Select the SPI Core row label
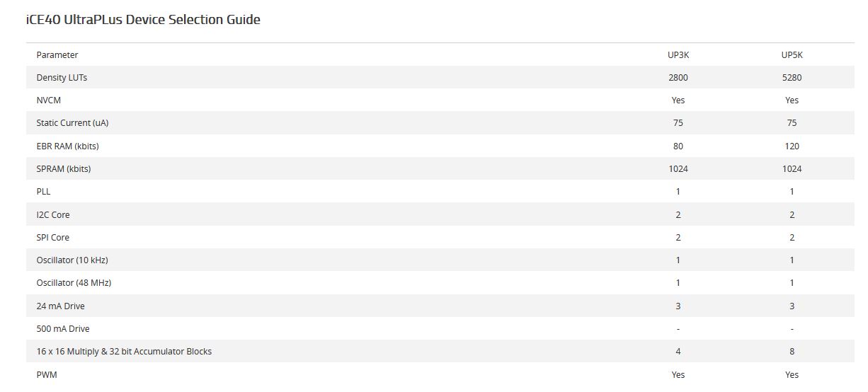This screenshot has width=868, height=392. tap(53, 237)
